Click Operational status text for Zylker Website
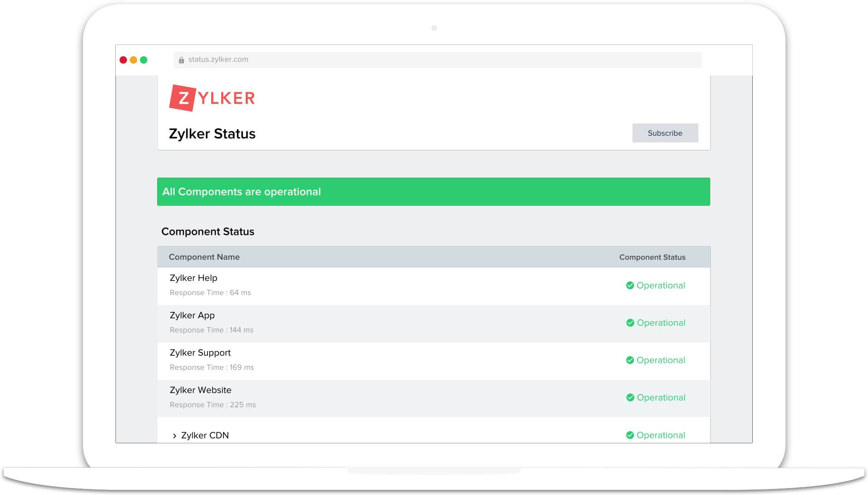Screen dimensions: 868x495 (661, 398)
